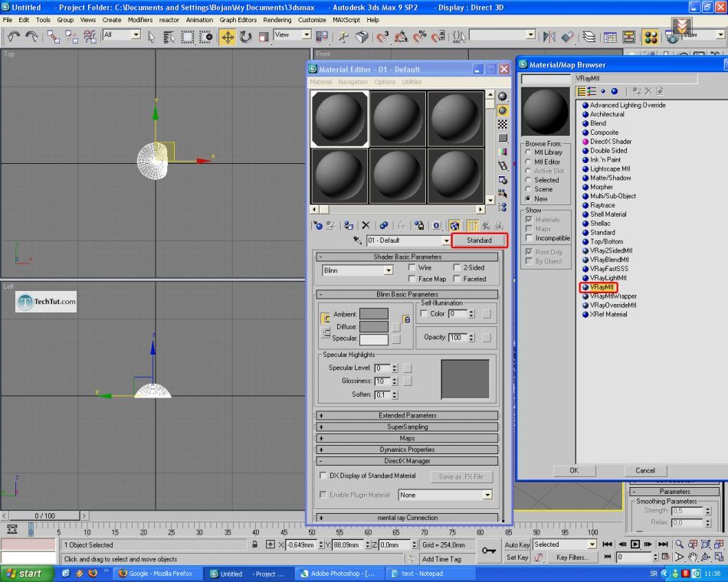728x582 pixels.
Task: Open the Modifiers menu
Action: [140, 20]
